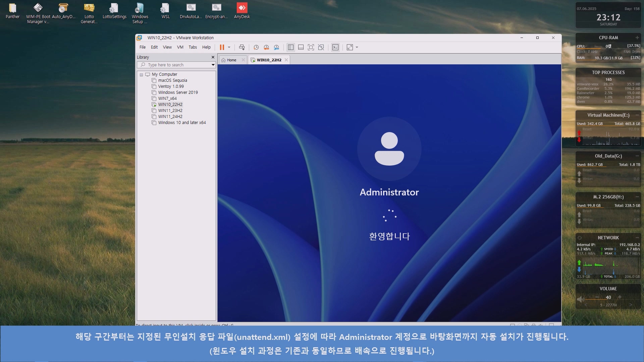Open the Lotto Generator desktop shortcut
Image resolution: width=644 pixels, height=362 pixels.
[x=89, y=13]
